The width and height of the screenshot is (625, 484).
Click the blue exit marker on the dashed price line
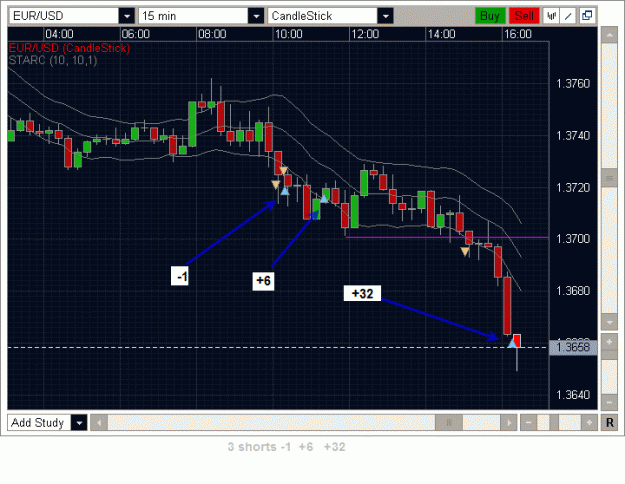pyautogui.click(x=512, y=343)
